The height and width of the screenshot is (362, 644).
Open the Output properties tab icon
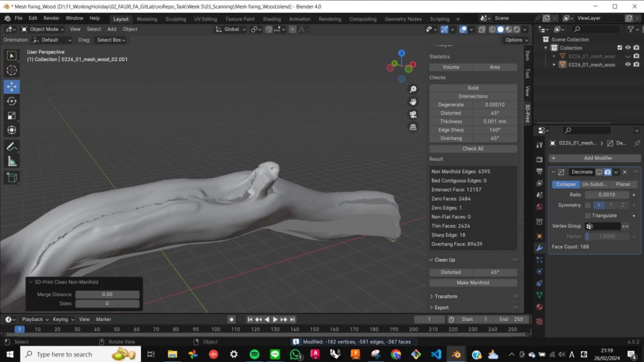click(x=539, y=171)
